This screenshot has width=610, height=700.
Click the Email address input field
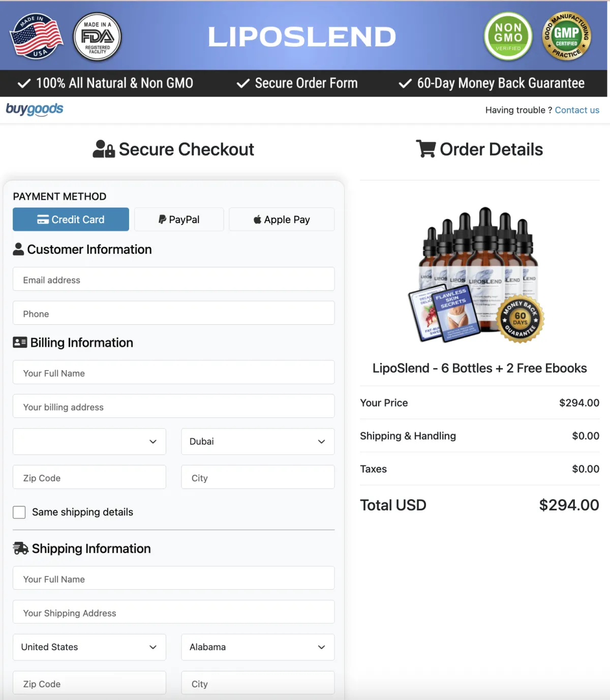(x=173, y=280)
